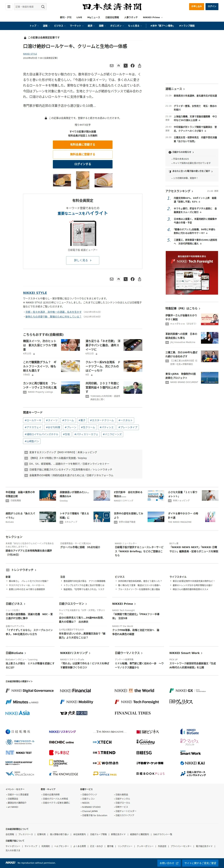This screenshot has width=224, height=868.
Task: Expand the ビジネス navigation dropdown
Action: coord(60,26)
